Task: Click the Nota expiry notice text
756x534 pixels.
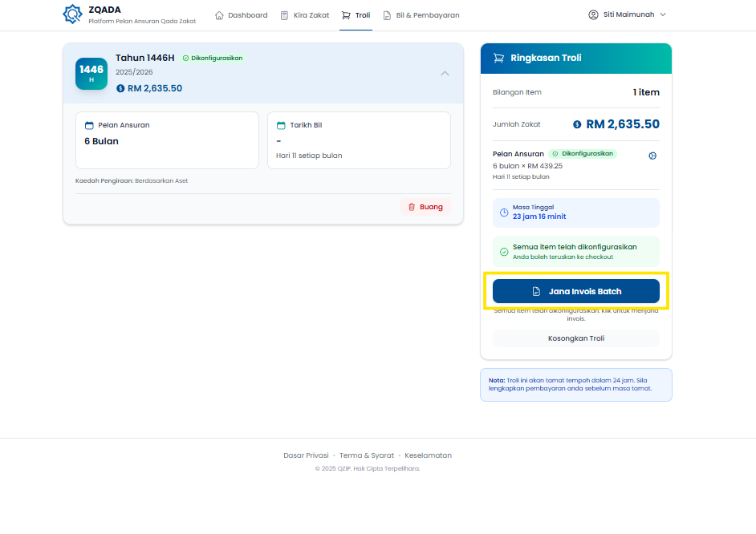Action: pyautogui.click(x=571, y=384)
